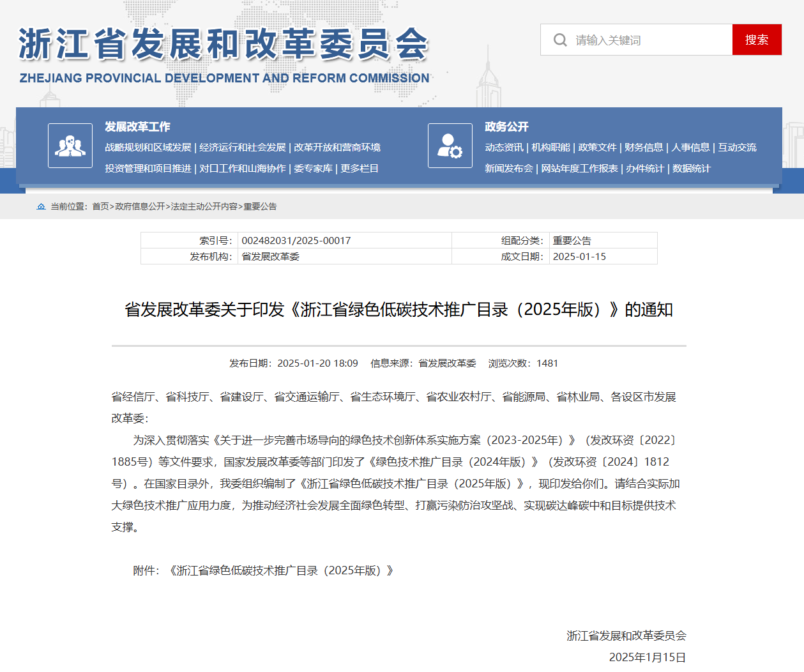804x672 pixels.
Task: Click the English subtitle of the commission
Action: pos(225,78)
